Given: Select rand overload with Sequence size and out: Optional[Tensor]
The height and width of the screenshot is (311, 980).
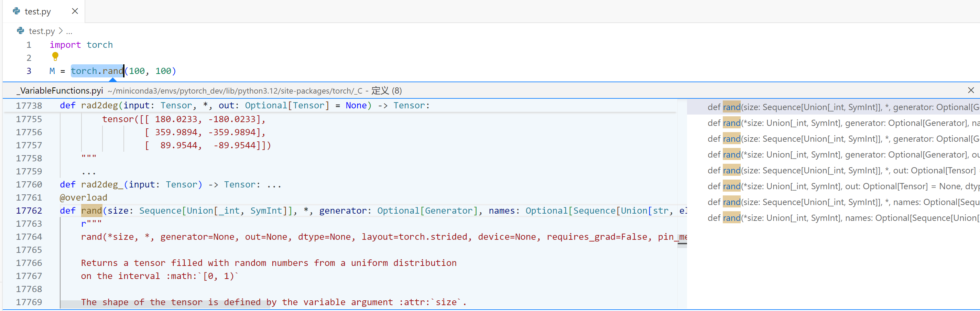Looking at the screenshot, I should click(837, 171).
